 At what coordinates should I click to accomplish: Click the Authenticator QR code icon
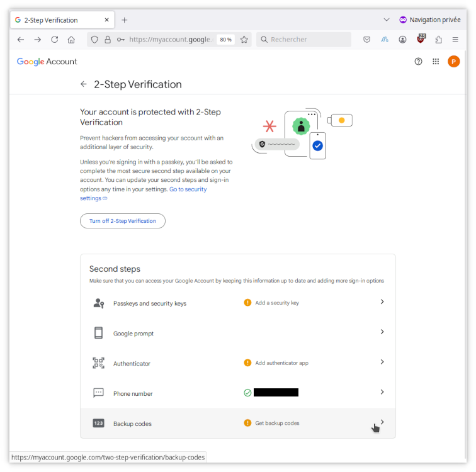(98, 363)
